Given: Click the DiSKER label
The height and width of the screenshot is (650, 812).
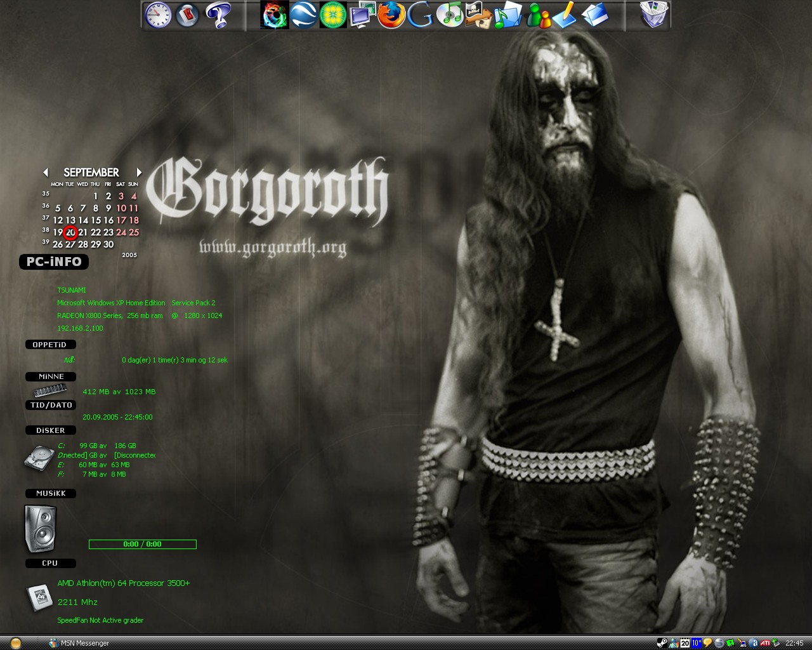Looking at the screenshot, I should 51,430.
